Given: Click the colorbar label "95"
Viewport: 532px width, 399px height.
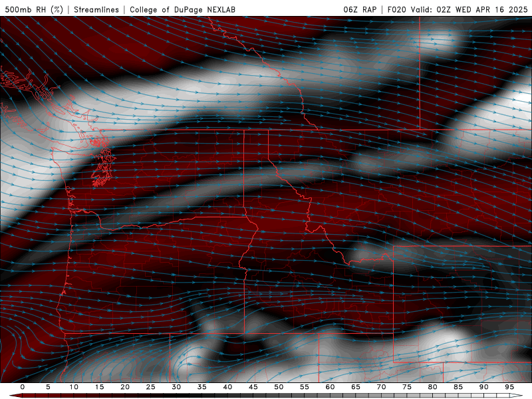Looking at the screenshot, I should (x=509, y=387).
